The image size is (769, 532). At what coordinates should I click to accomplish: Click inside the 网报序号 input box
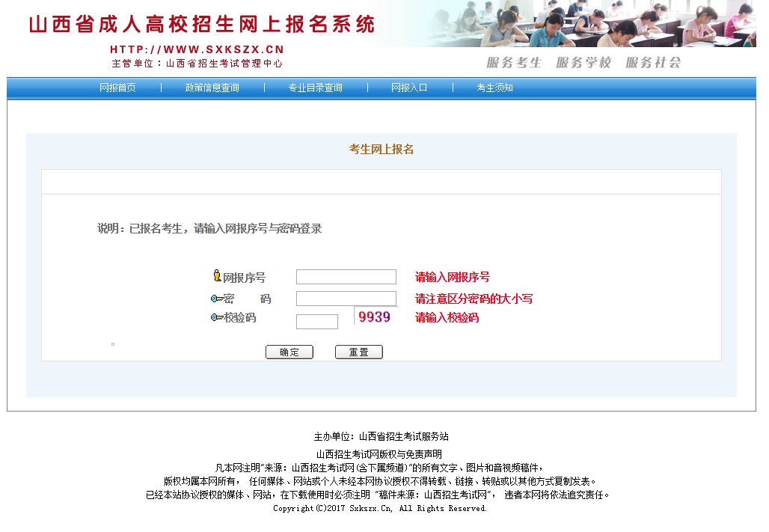coord(345,276)
